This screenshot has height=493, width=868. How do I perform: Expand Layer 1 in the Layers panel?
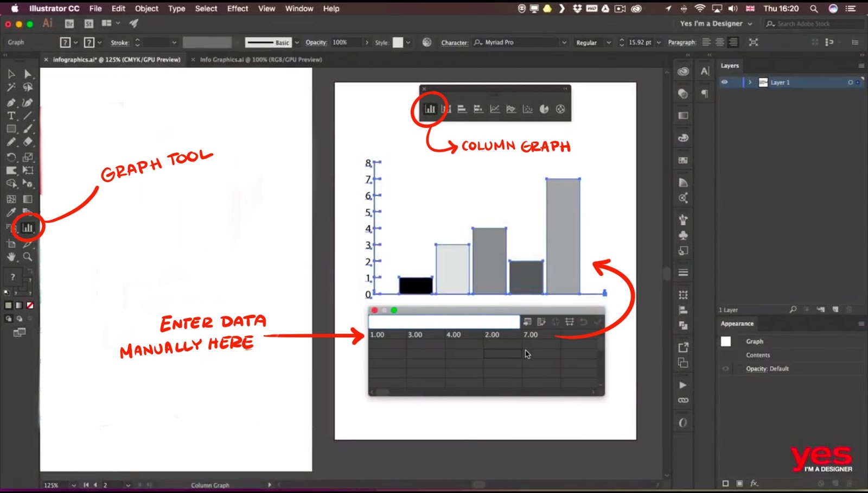pyautogui.click(x=749, y=82)
